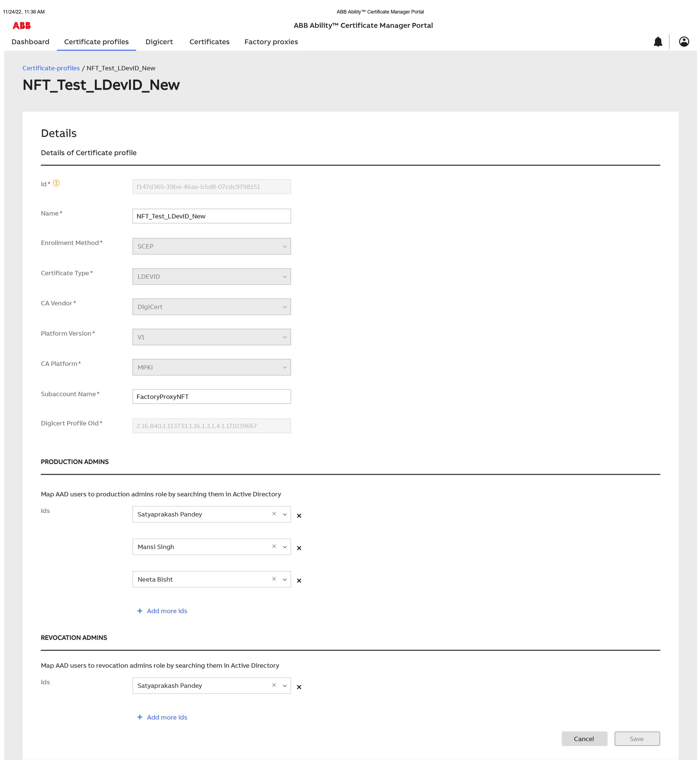Click the Id info warning icon

(x=56, y=183)
